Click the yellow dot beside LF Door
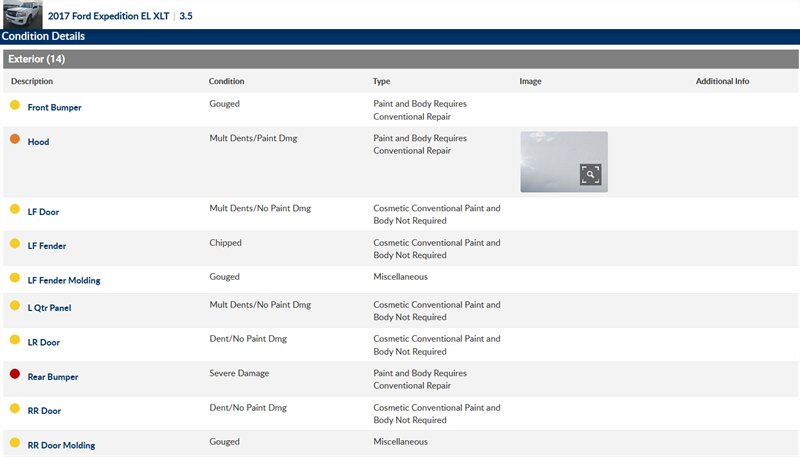This screenshot has height=457, width=800. tap(15, 210)
